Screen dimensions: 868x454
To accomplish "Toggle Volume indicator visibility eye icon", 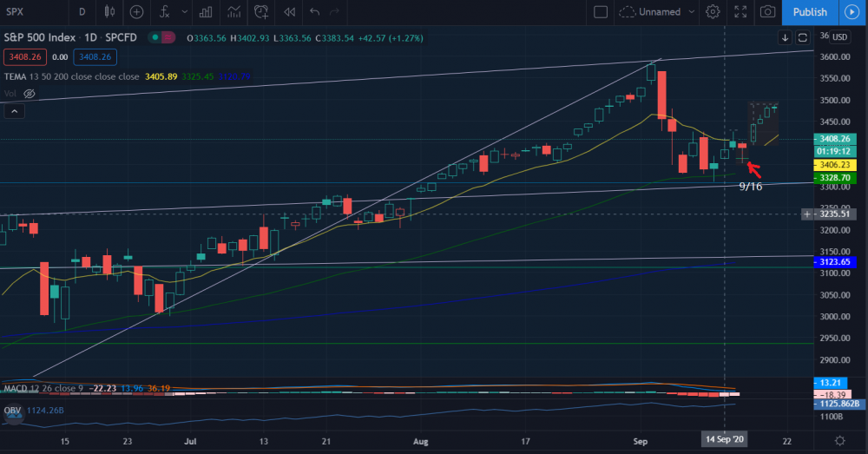I will 29,93.
